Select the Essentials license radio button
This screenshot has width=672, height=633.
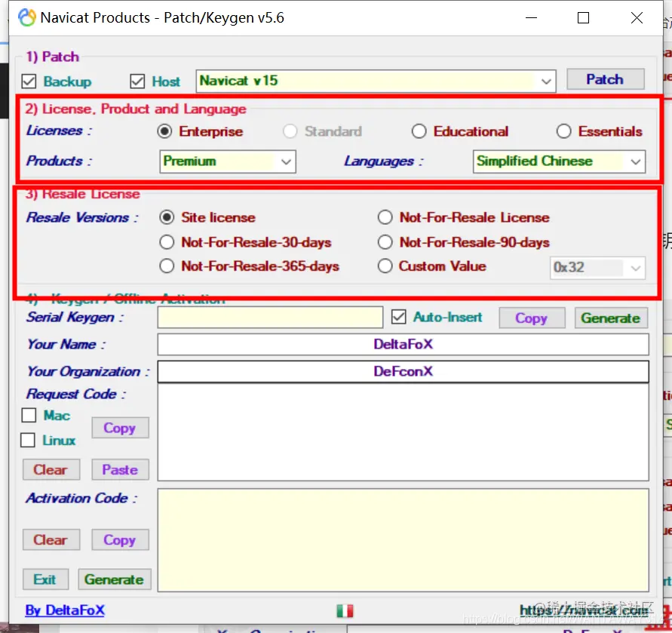pyautogui.click(x=563, y=131)
